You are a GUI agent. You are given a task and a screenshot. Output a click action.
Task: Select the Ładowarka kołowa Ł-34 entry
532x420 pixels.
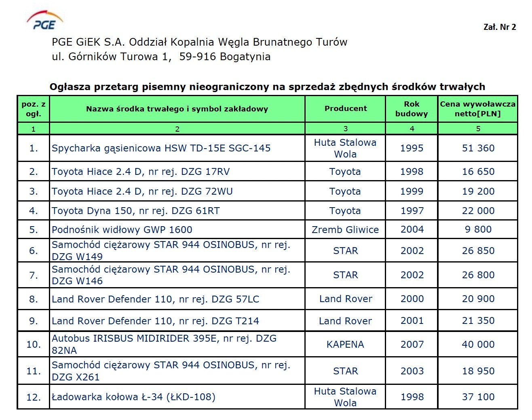[x=133, y=397]
